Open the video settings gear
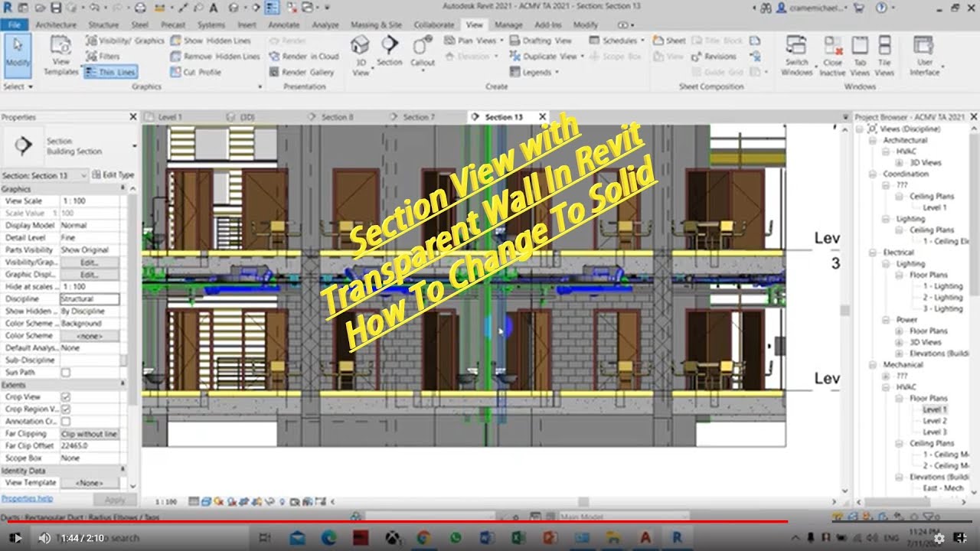 tap(939, 538)
